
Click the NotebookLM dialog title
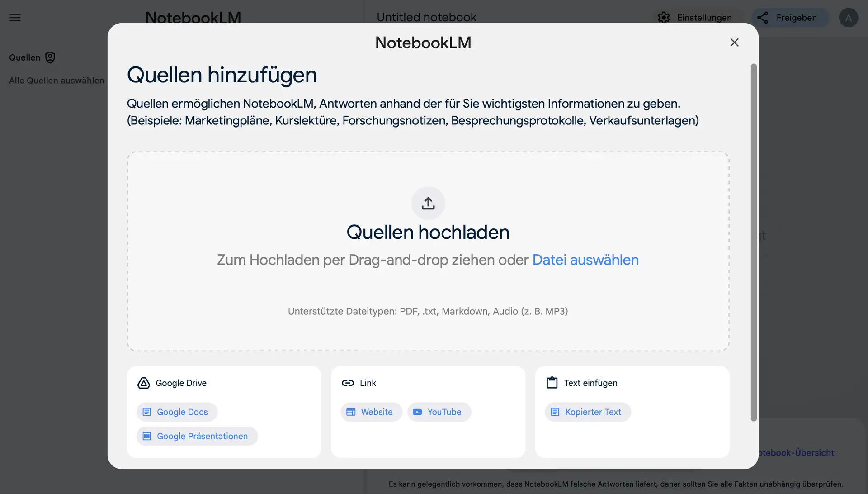pos(423,43)
